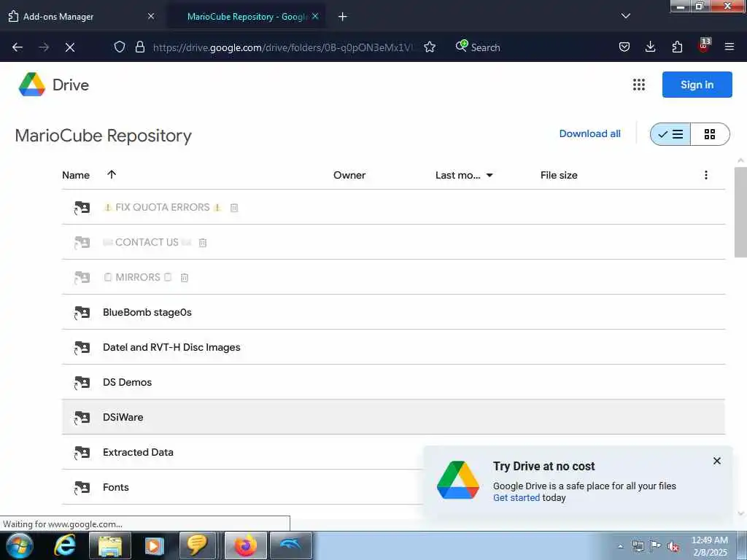Open the Google apps grid
The width and height of the screenshot is (747, 560).
coord(639,85)
